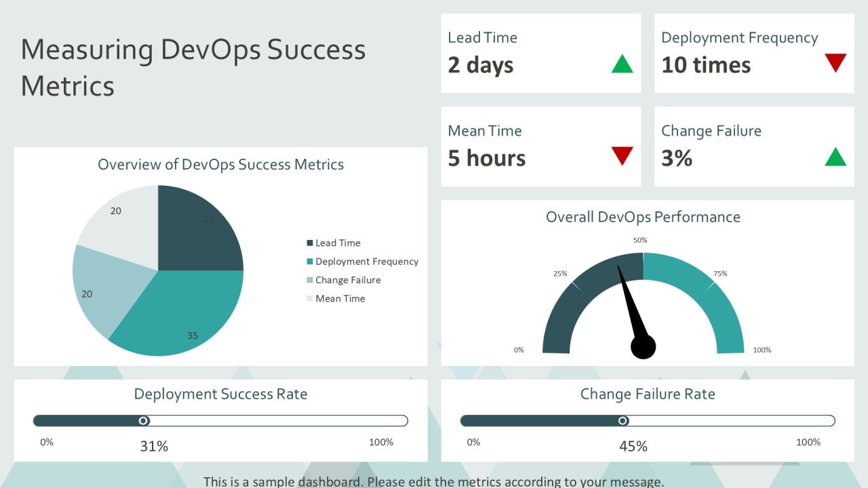Viewport: 868px width, 488px height.
Task: Click the '2 days' value
Action: pyautogui.click(x=480, y=65)
